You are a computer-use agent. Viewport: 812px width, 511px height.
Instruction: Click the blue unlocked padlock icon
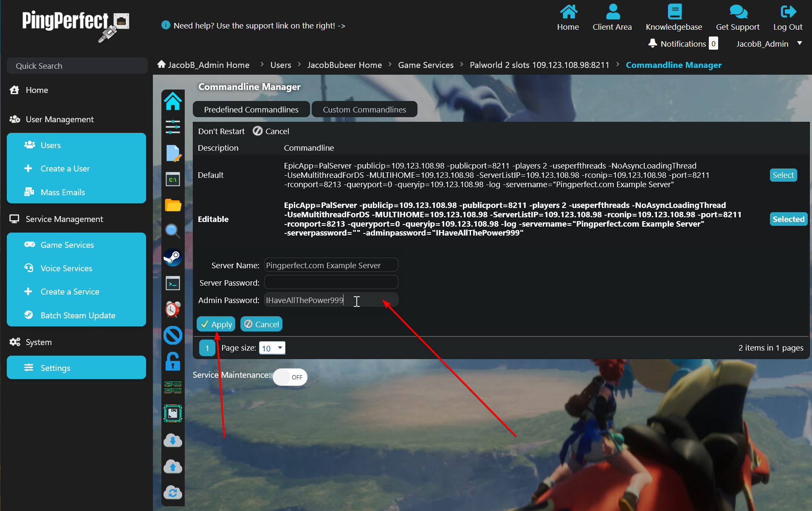tap(173, 361)
